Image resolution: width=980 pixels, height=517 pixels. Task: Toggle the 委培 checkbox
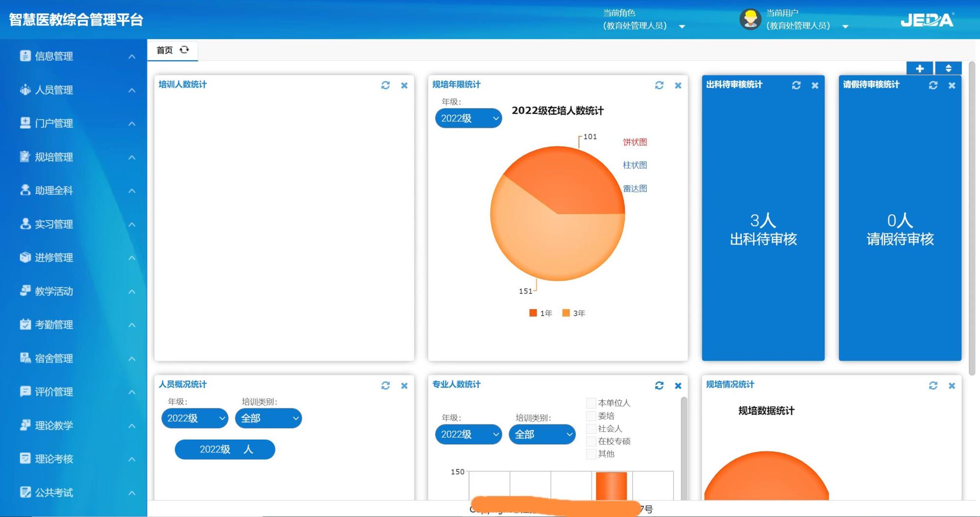[x=591, y=416]
